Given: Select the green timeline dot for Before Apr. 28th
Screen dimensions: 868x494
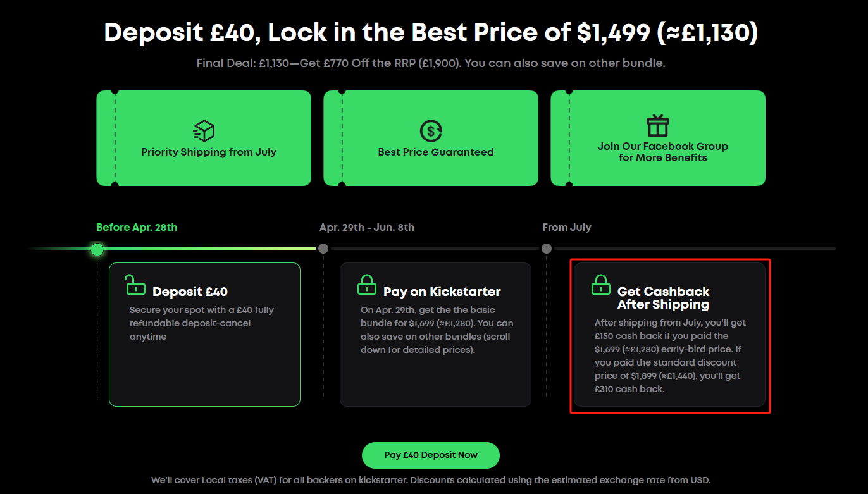Looking at the screenshot, I should (97, 249).
